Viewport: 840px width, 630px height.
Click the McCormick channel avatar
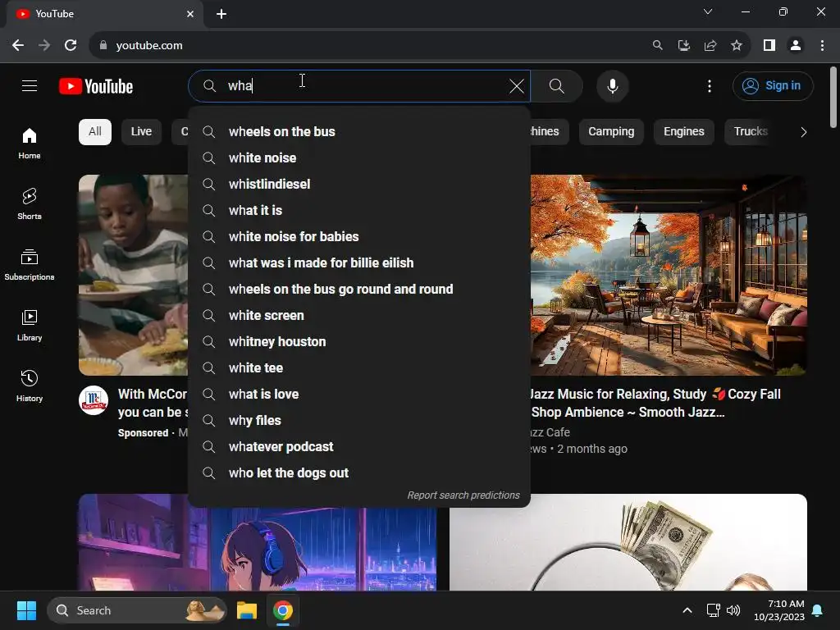pos(94,400)
